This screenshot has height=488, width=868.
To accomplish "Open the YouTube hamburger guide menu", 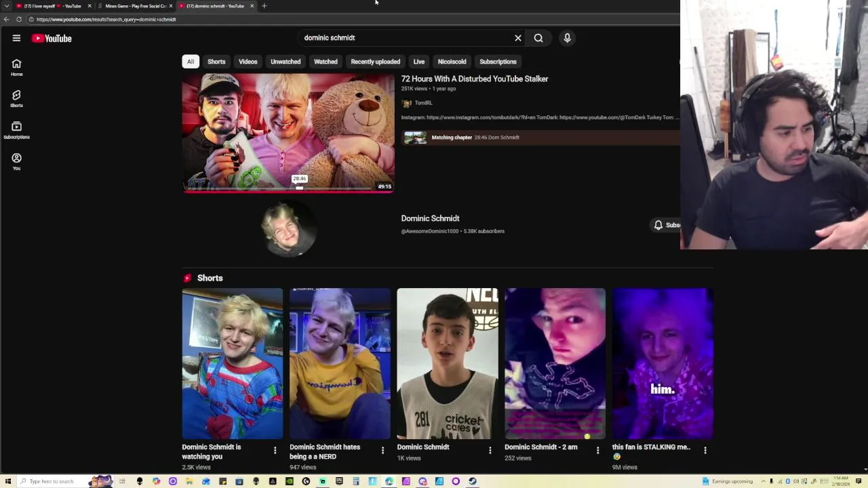I will coord(16,38).
